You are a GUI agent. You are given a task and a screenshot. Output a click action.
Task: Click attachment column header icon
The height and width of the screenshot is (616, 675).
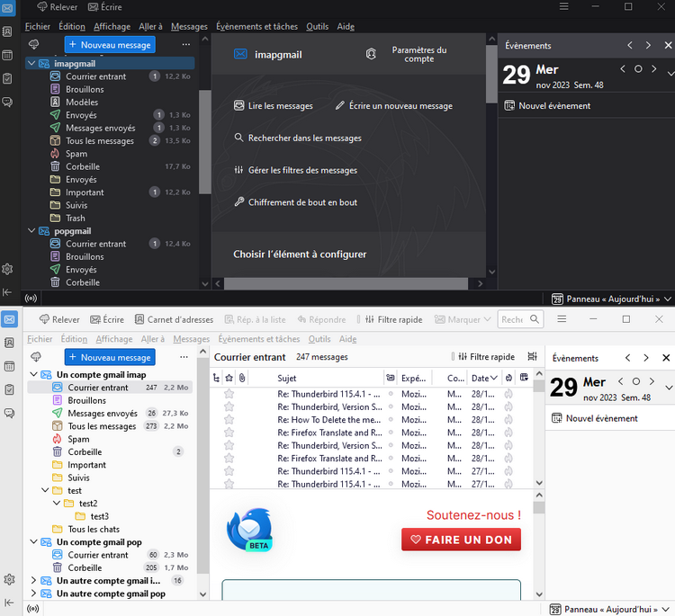click(242, 378)
